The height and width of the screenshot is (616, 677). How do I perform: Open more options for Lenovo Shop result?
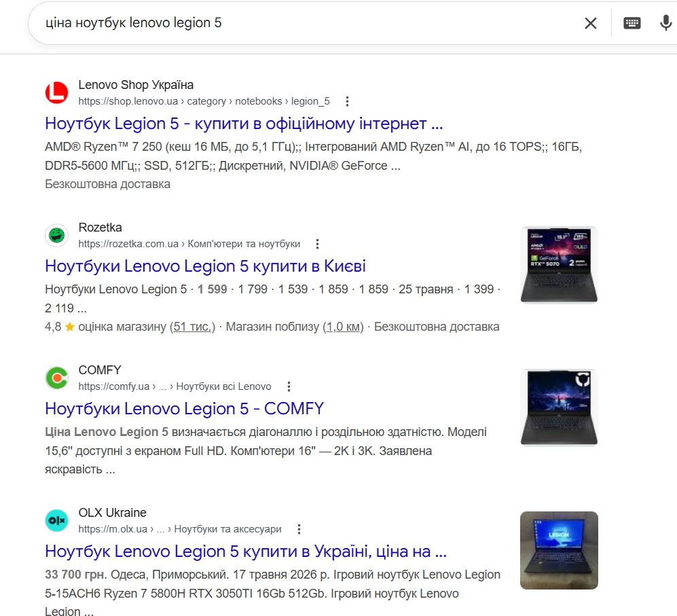click(x=347, y=101)
